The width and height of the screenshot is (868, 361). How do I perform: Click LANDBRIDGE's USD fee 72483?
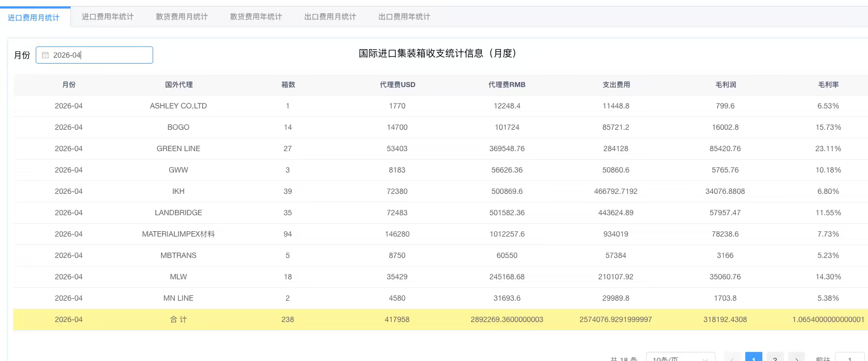[x=397, y=213]
